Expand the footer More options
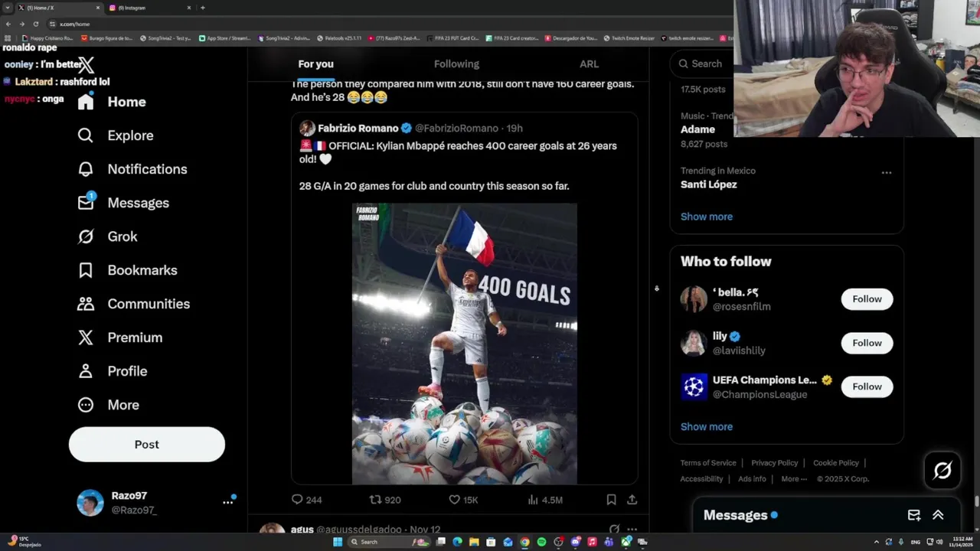 coord(794,479)
